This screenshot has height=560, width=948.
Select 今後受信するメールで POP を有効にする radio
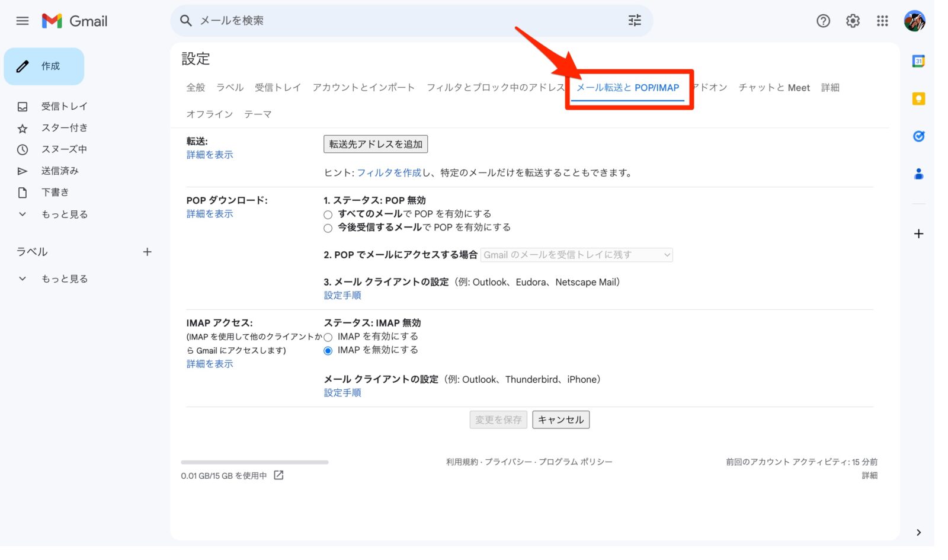[328, 228]
